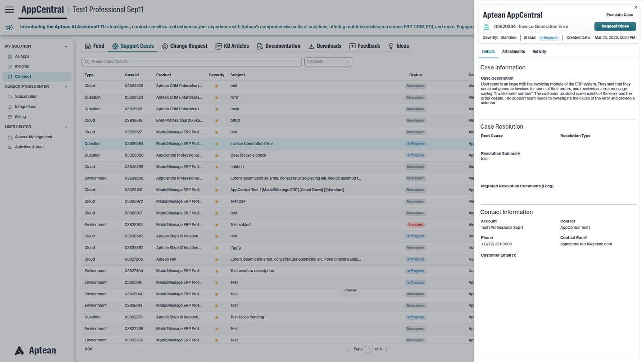Go to the next page of cases
Viewport: 644px width, 362px height.
386,349
